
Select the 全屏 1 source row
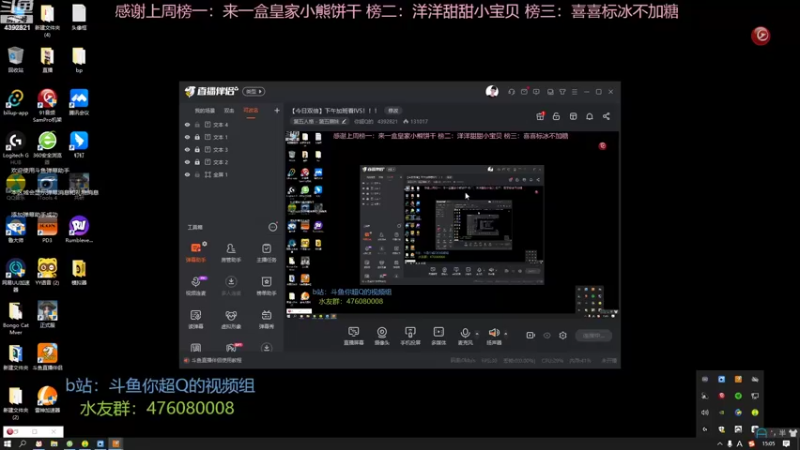click(x=232, y=174)
